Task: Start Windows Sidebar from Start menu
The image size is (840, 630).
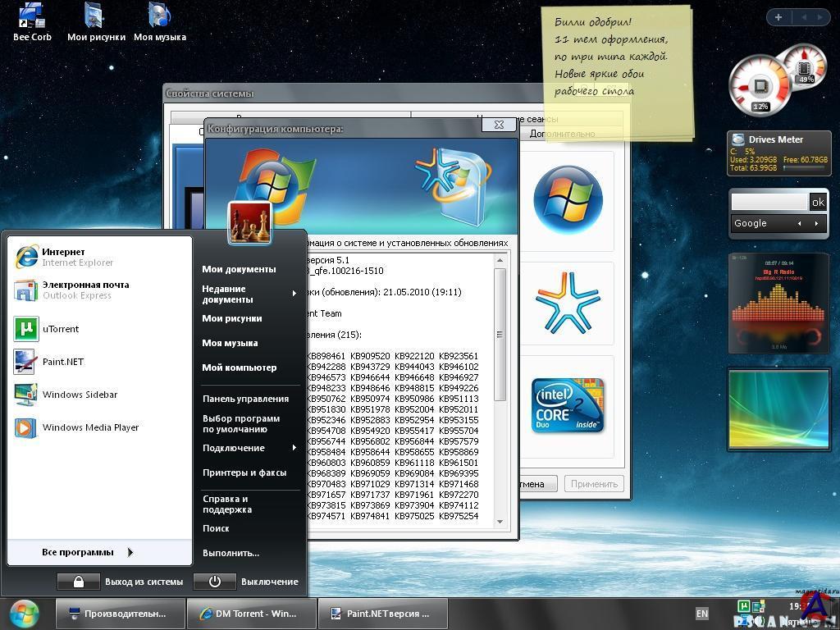Action: coord(80,395)
